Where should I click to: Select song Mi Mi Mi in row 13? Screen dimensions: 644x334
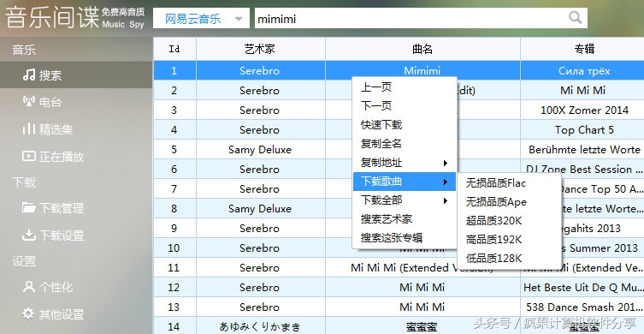click(x=422, y=307)
